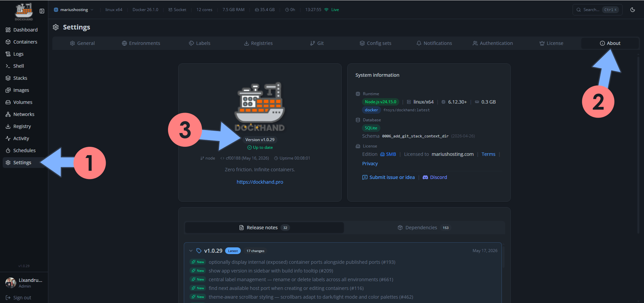Click the Node.js v24.15.0 badge

380,102
